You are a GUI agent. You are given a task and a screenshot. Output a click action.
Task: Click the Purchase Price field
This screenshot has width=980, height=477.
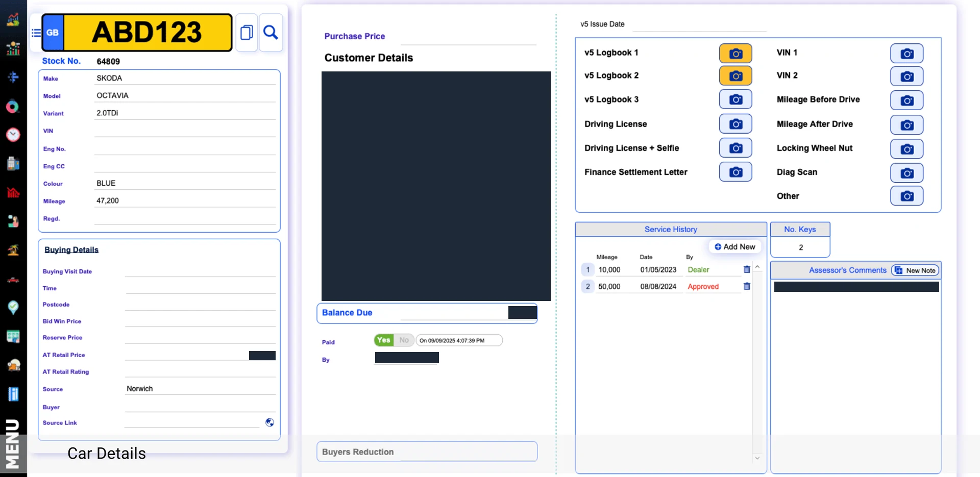point(469,37)
